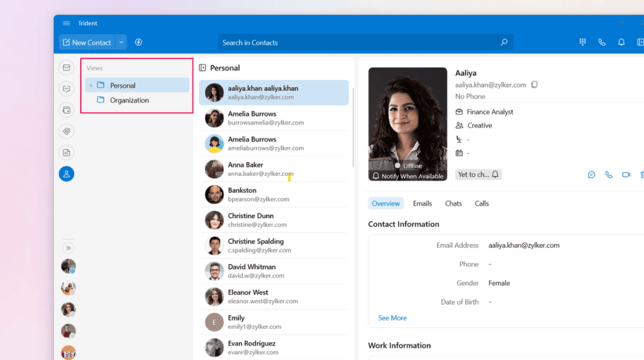644x360 pixels.
Task: Expand the Personal folder tree
Action: point(91,85)
